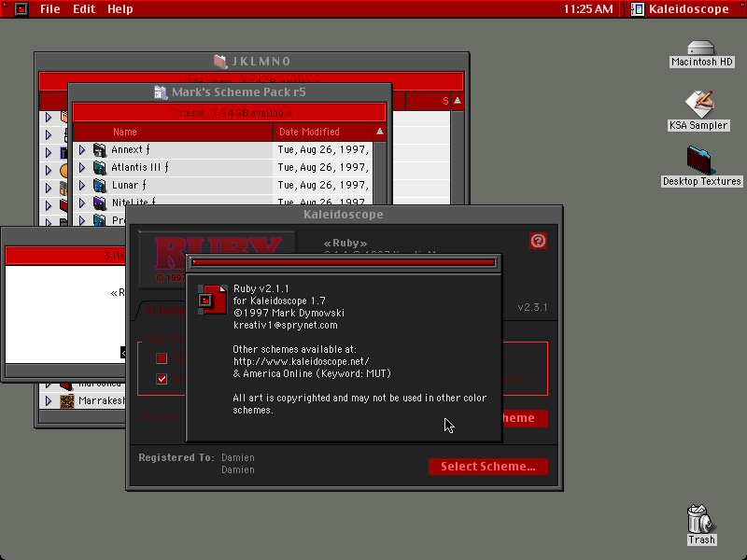
Task: Select the Macintosh HD desktop icon
Action: tap(701, 49)
